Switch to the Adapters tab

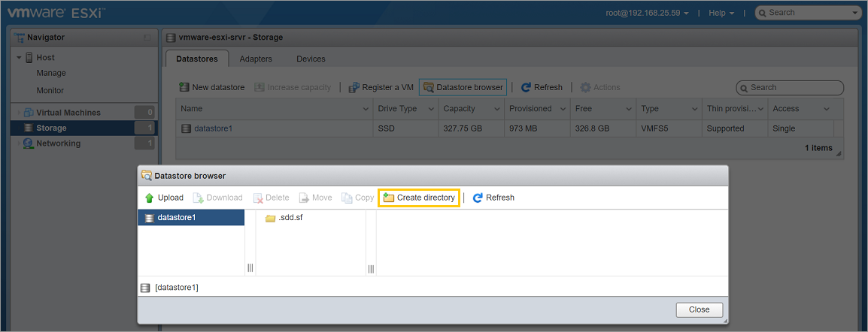pyautogui.click(x=256, y=59)
